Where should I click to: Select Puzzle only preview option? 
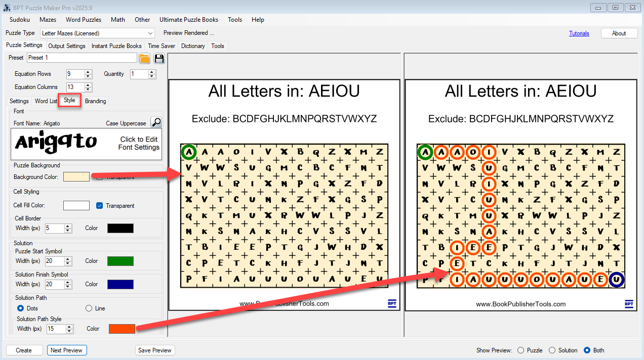[520, 350]
